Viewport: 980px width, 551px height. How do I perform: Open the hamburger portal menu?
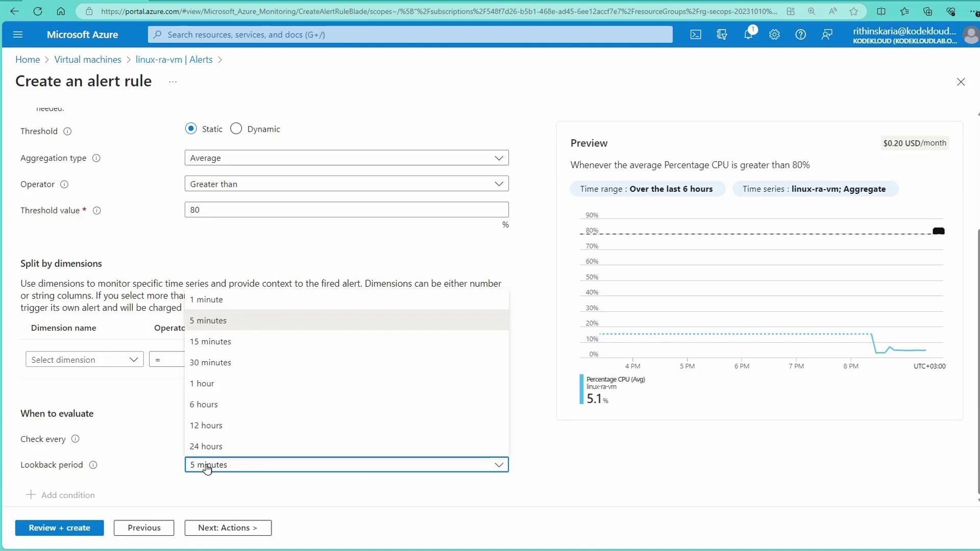(x=18, y=35)
